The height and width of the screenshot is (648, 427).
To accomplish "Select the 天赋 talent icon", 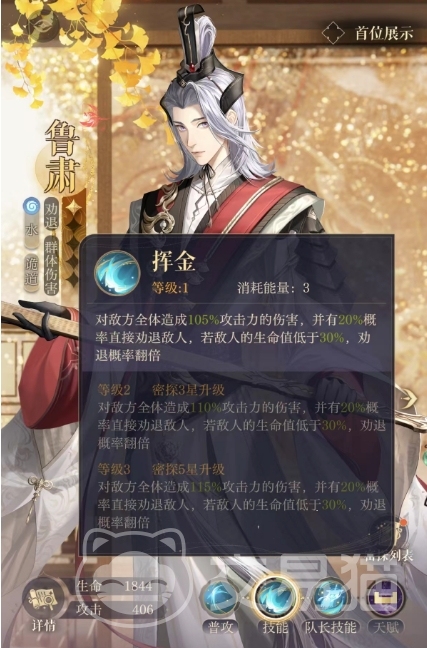I will (385, 598).
